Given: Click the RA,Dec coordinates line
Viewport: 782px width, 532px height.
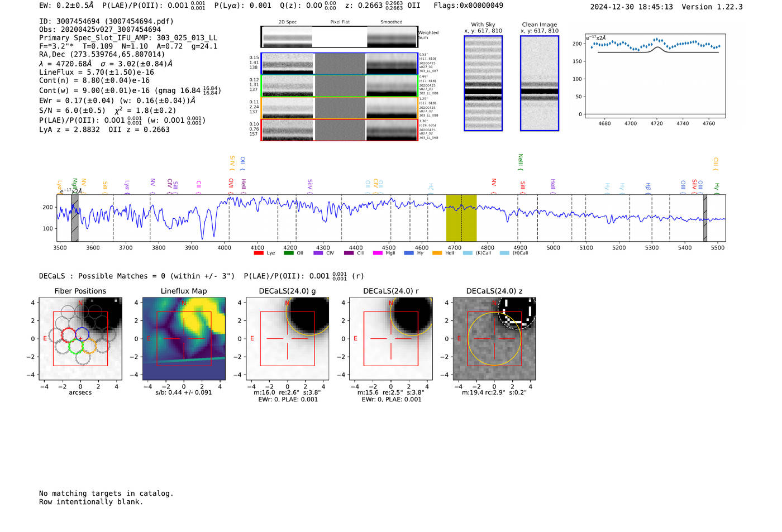Looking at the screenshot, I should click(102, 55).
